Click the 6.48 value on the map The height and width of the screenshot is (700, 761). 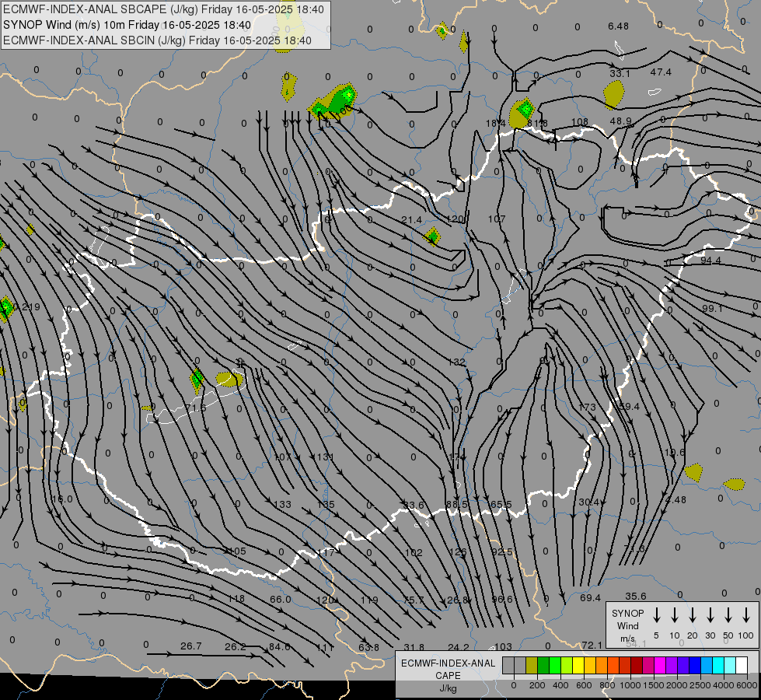[x=618, y=26]
